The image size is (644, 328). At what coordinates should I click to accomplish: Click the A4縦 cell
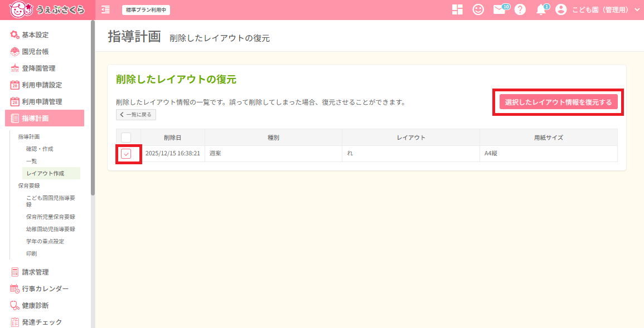[x=548, y=153]
